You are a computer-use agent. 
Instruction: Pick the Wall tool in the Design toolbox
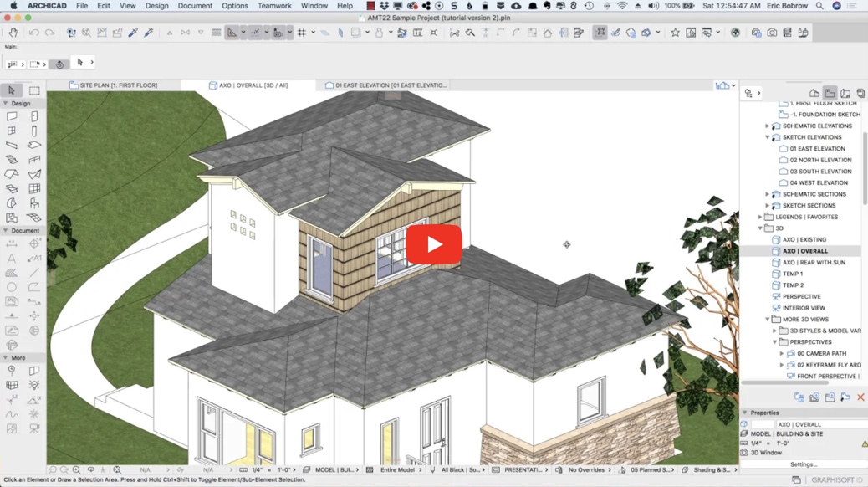point(10,116)
